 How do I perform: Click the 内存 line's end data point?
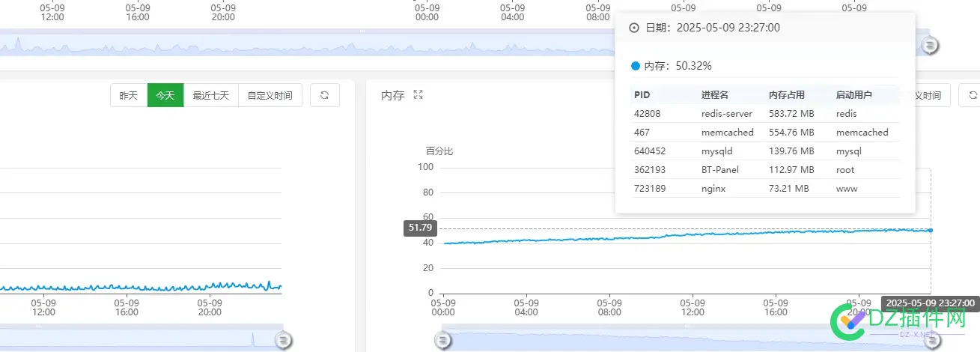point(931,230)
